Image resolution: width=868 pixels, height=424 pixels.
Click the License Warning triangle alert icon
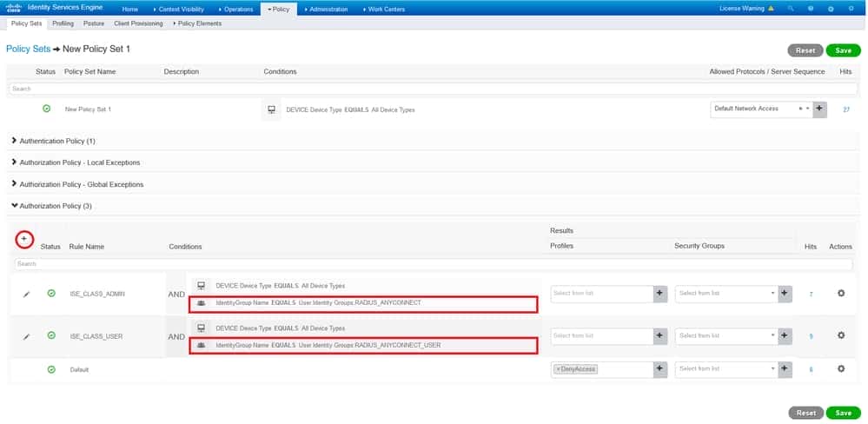click(x=772, y=9)
